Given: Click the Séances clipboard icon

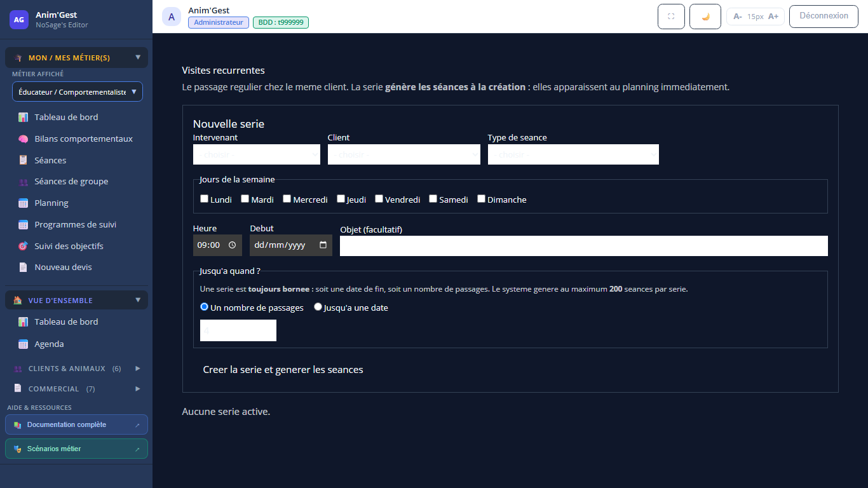Looking at the screenshot, I should coord(24,160).
